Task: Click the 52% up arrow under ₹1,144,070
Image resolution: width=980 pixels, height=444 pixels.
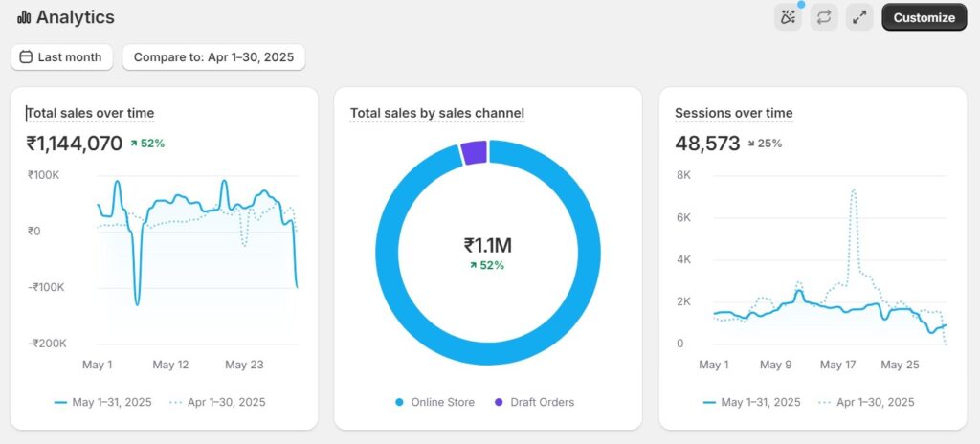Action: pyautogui.click(x=135, y=144)
